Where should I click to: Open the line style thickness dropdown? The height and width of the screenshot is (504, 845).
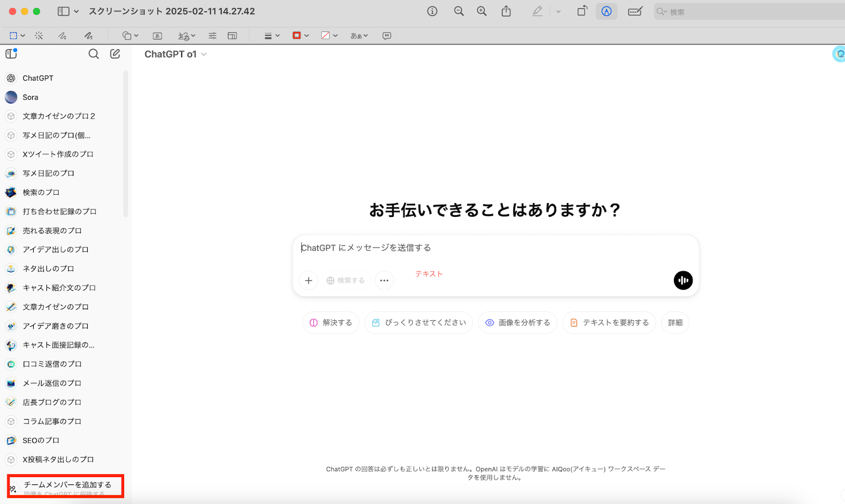[272, 36]
